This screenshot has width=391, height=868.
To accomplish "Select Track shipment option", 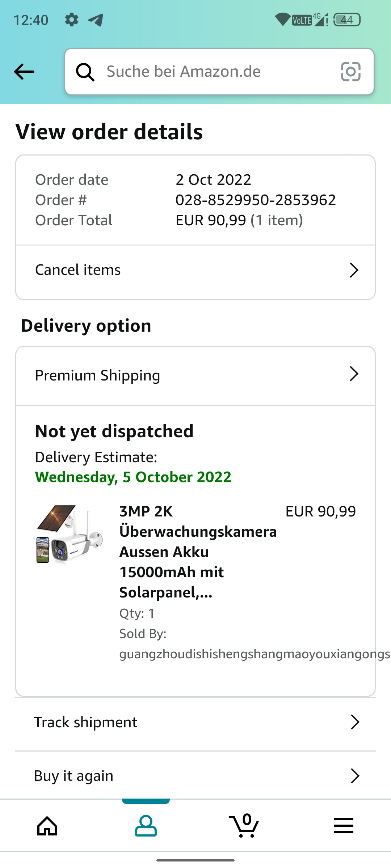I will pos(86,722).
